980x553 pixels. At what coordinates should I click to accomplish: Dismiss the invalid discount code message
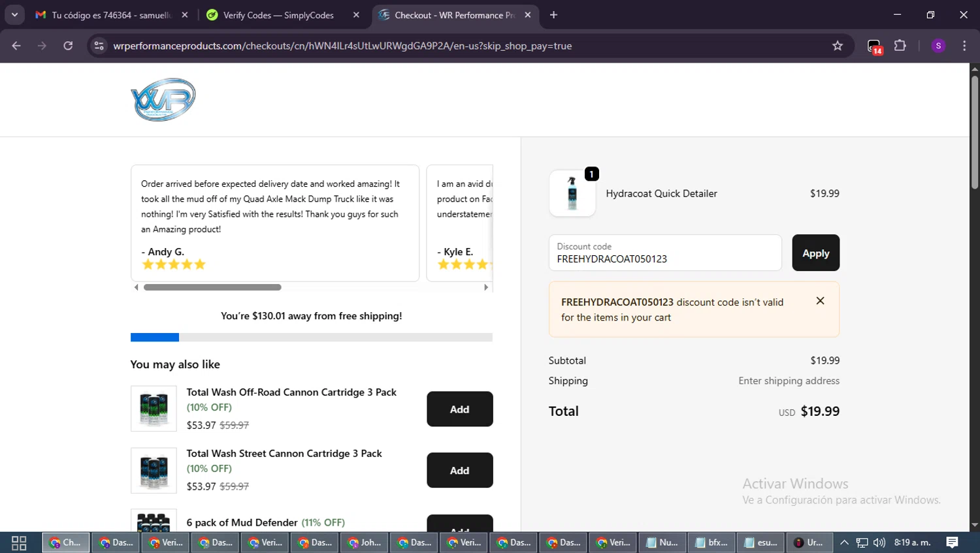point(820,301)
